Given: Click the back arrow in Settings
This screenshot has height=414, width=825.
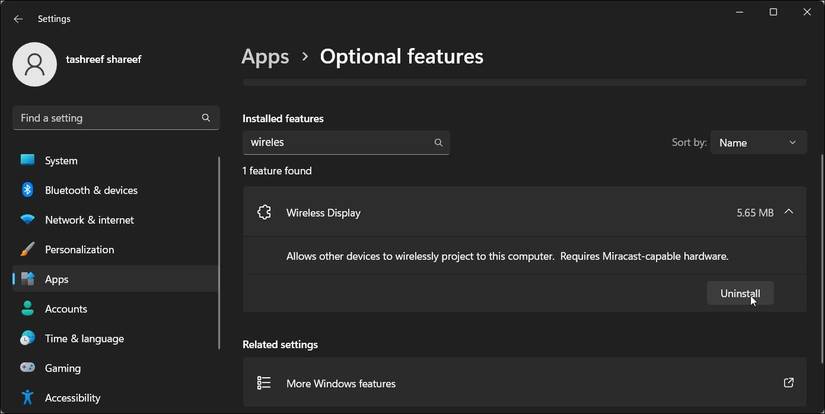Looking at the screenshot, I should [18, 19].
